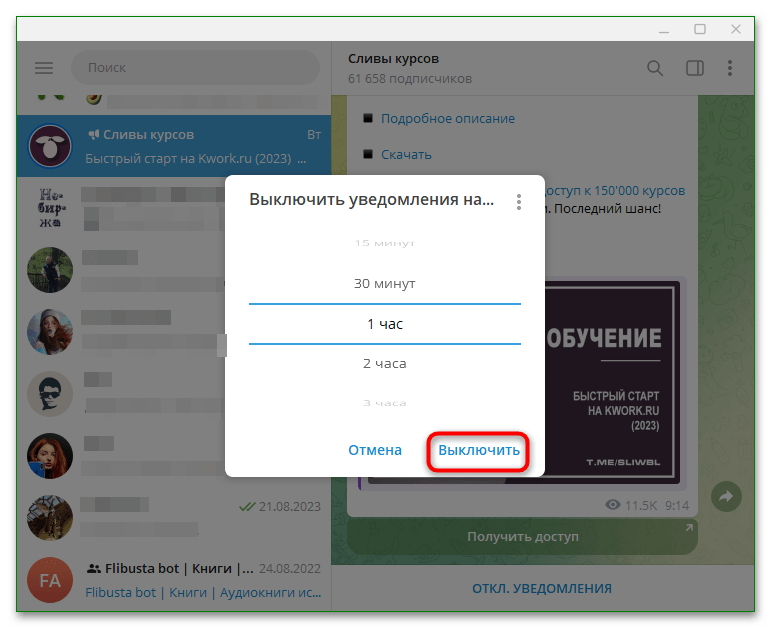Open the Flibusta bot chat row

[x=174, y=580]
